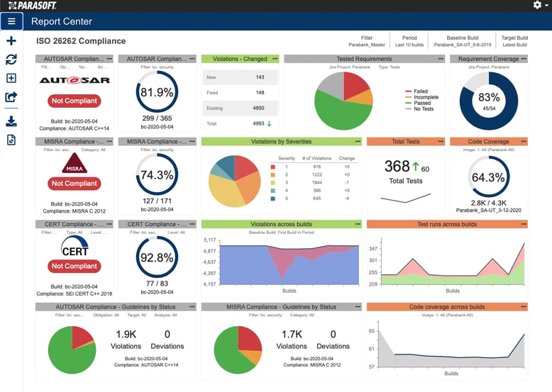Click the Parasoft logo
This screenshot has height=392, width=552.
[x=33, y=5]
